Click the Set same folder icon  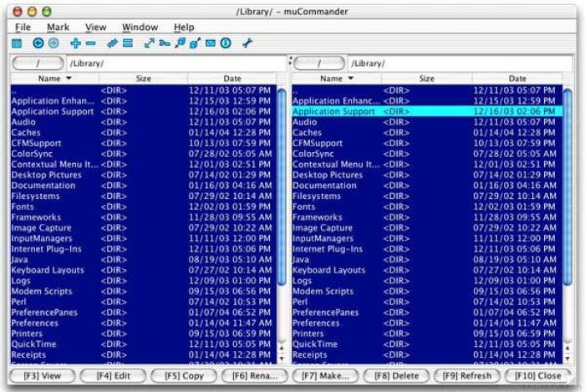(x=128, y=43)
